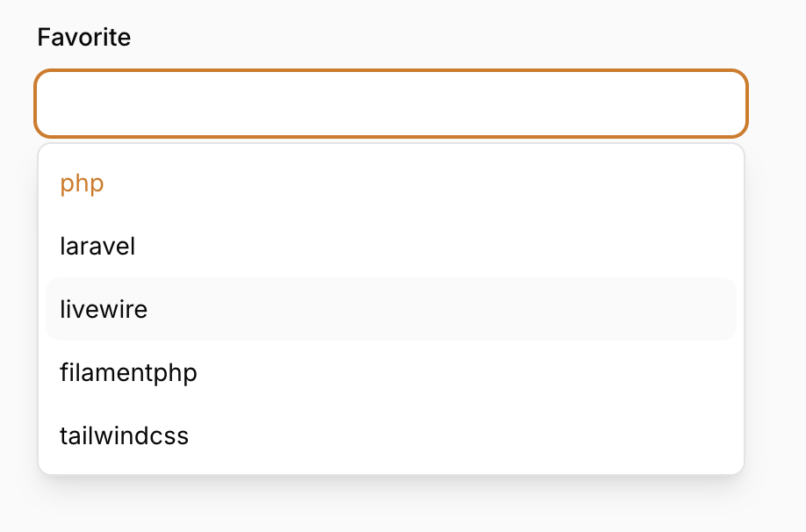Click the "Favorite" text above the input
The image size is (806, 532).
tap(83, 37)
